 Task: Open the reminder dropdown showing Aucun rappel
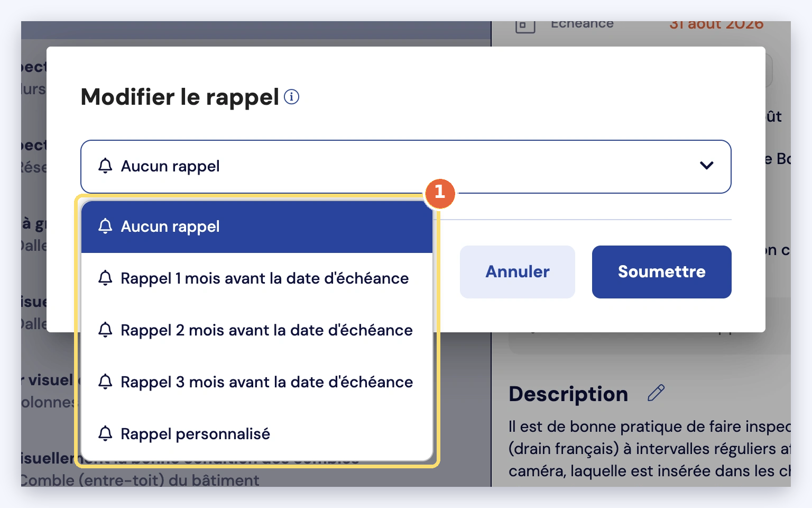(405, 167)
